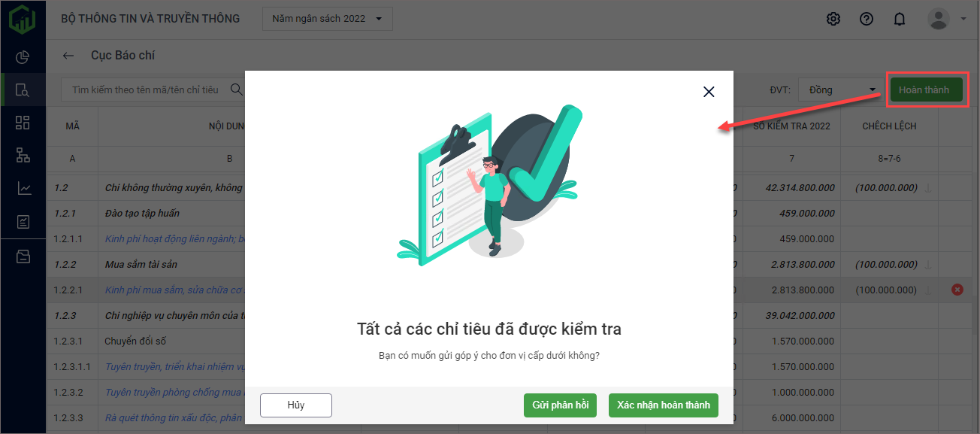The image size is (980, 434).
Task: Close the confirmation dialog with X
Action: point(708,92)
